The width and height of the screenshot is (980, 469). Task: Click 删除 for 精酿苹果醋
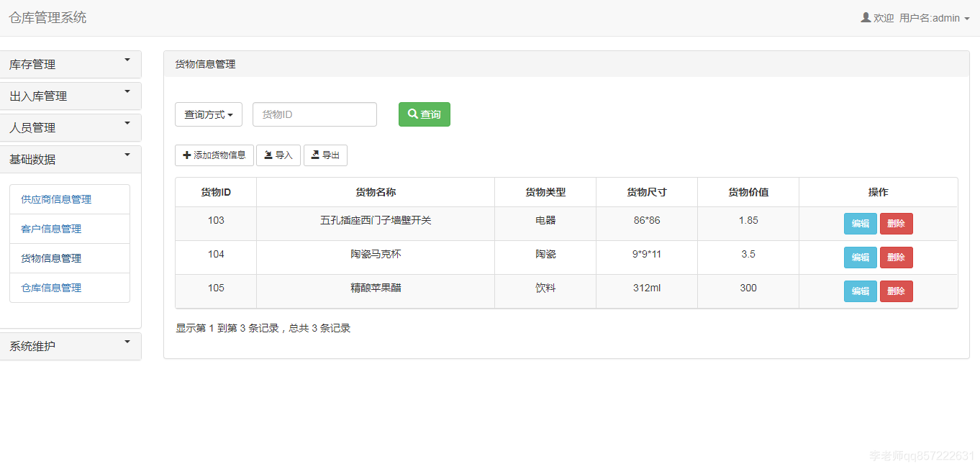[x=896, y=291]
